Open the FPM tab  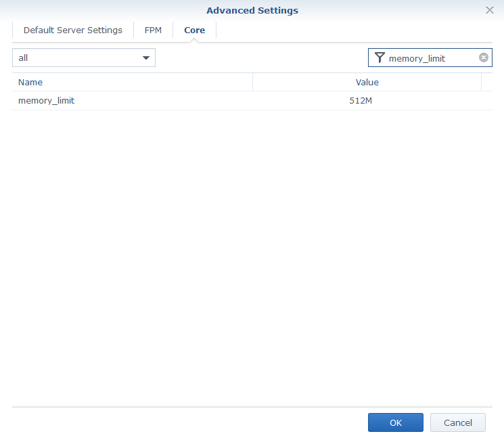tap(153, 30)
